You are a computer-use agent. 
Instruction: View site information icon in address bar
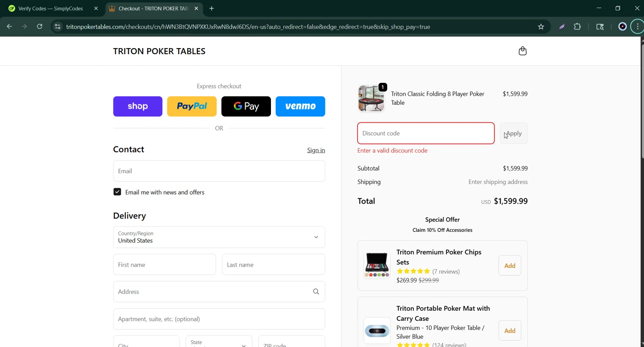[x=57, y=27]
